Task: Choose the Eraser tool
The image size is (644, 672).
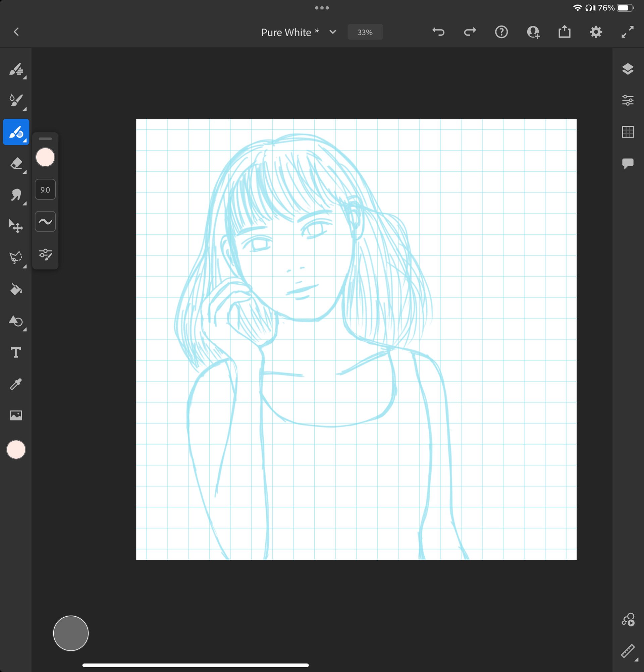Action: (x=16, y=164)
